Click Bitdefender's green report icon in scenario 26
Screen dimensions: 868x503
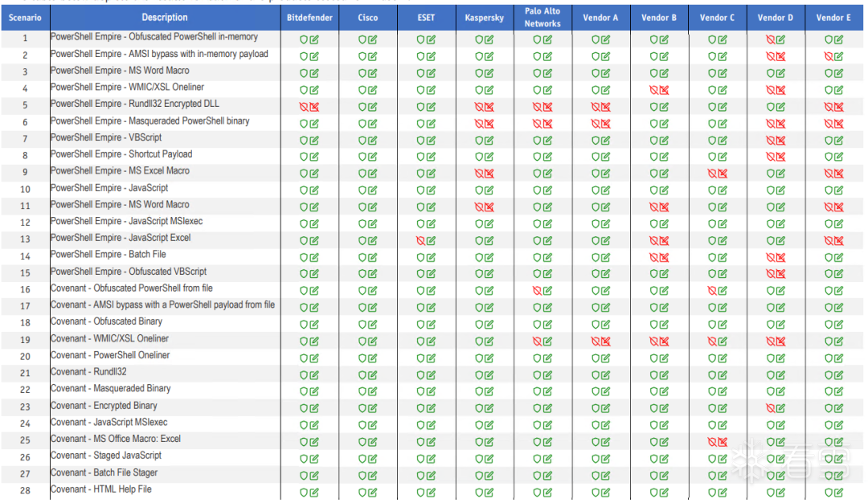(314, 459)
